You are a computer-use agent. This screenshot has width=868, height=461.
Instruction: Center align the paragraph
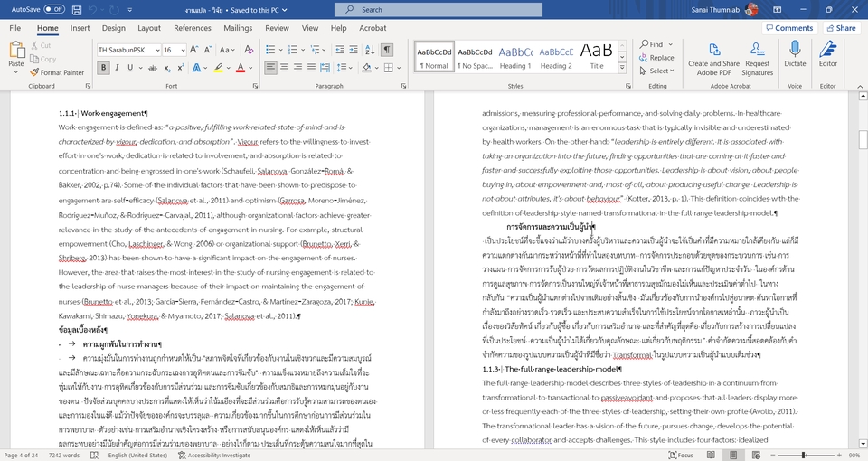(284, 68)
